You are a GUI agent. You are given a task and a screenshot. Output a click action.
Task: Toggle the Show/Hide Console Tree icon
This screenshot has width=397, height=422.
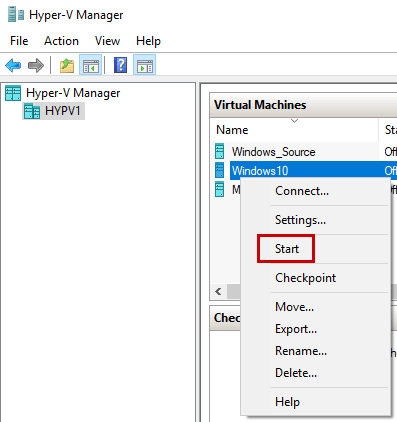[91, 65]
